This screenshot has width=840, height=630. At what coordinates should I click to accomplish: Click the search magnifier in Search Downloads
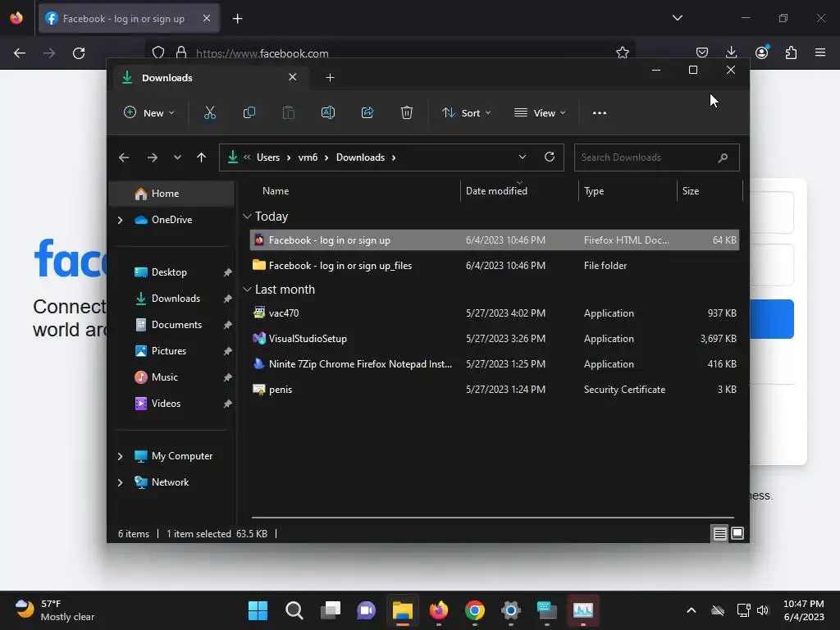[723, 157]
